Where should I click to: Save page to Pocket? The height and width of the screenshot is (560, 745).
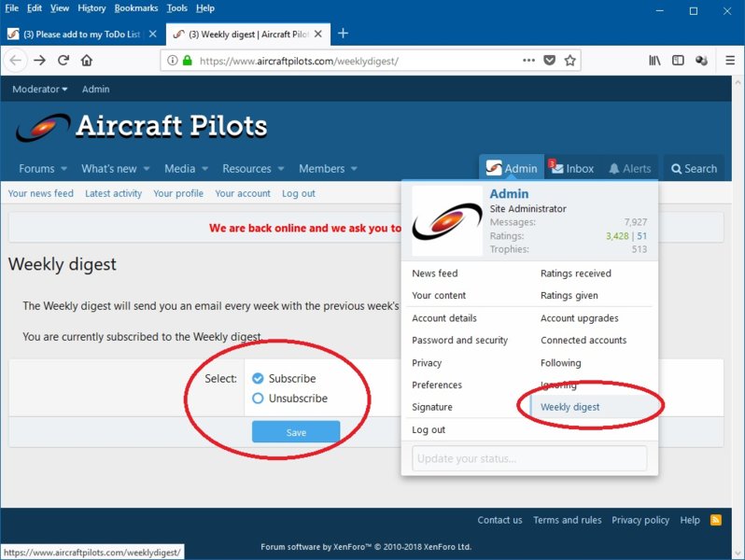click(550, 61)
